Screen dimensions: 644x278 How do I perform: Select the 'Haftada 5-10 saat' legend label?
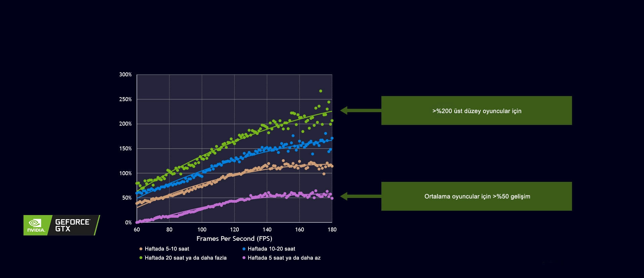click(x=167, y=249)
